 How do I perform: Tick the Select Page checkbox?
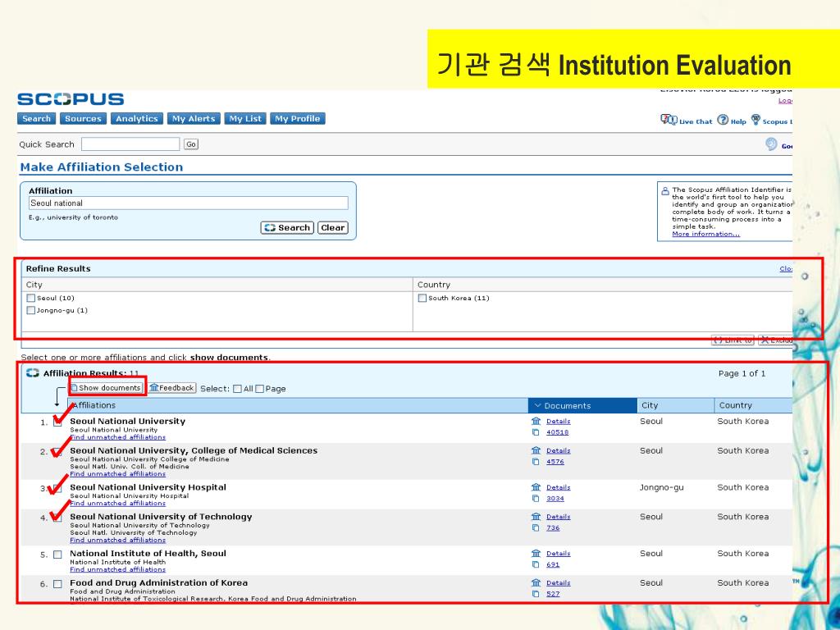click(x=260, y=389)
